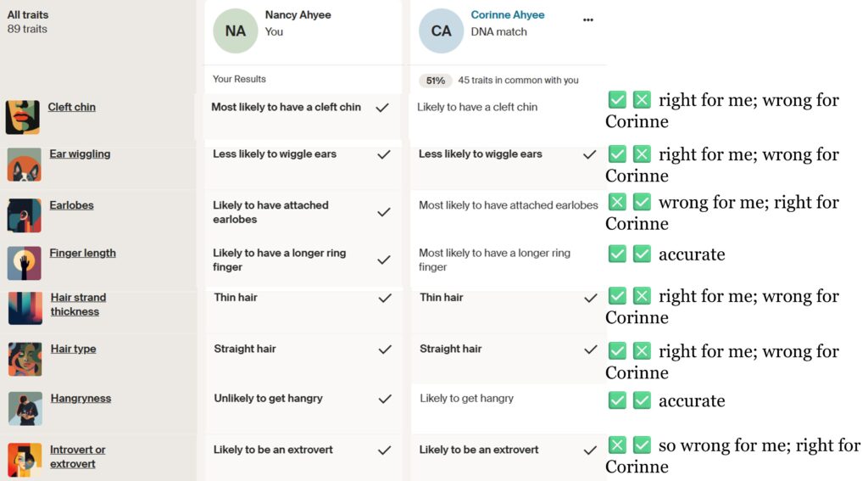Click the 51% traits in common badge

[435, 81]
